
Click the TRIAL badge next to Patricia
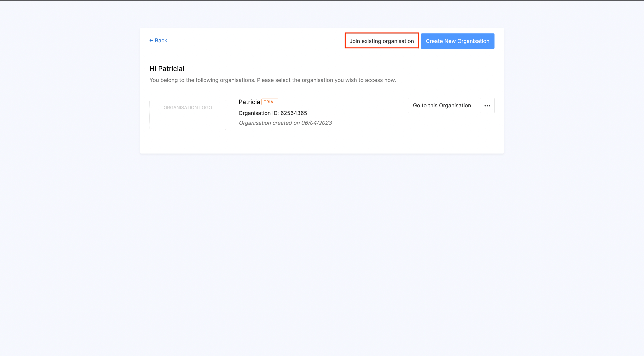click(270, 102)
